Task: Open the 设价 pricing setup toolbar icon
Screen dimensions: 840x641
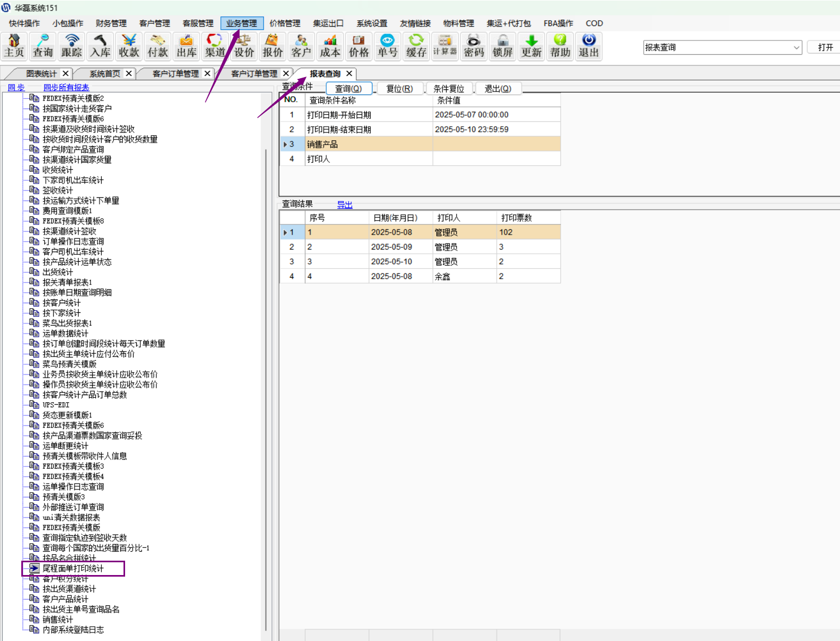Action: click(x=244, y=46)
